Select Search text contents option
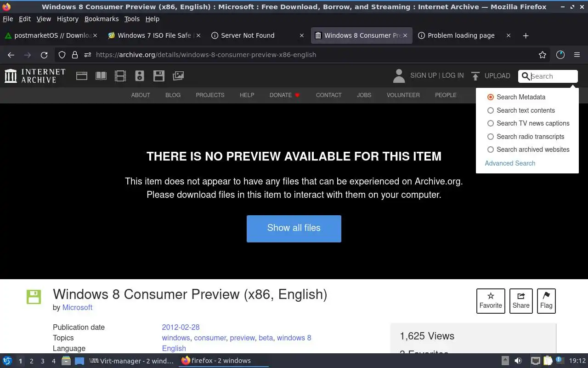The height and width of the screenshot is (368, 588). [x=491, y=110]
